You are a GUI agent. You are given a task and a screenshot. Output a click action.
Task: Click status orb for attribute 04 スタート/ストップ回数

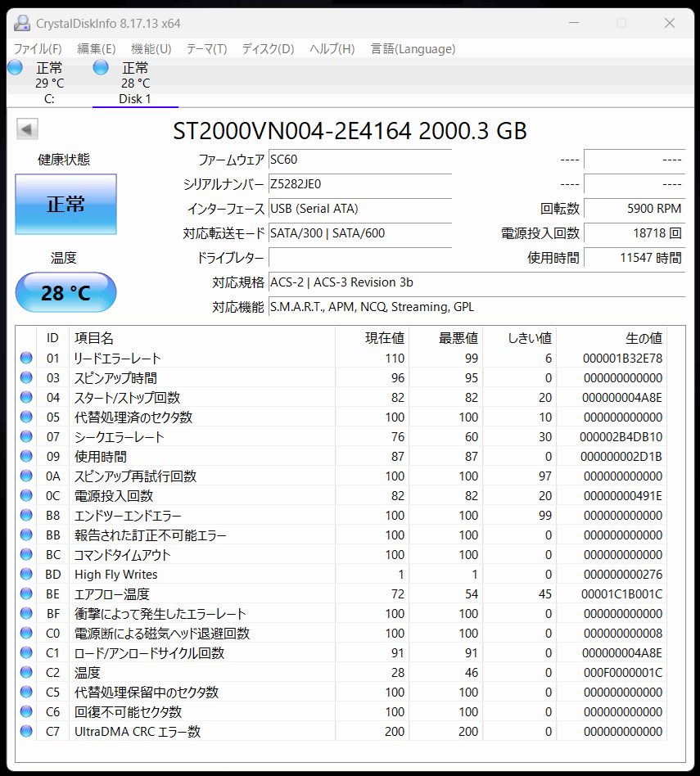coord(26,397)
